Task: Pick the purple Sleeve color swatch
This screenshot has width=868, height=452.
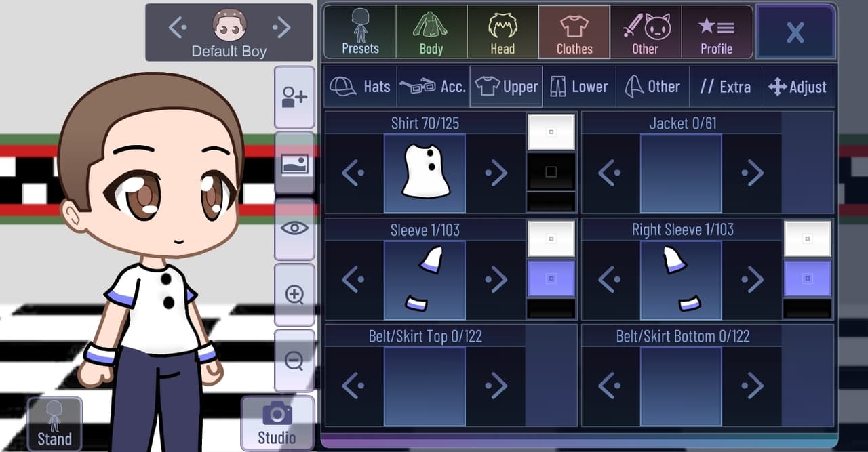Action: pyautogui.click(x=551, y=279)
